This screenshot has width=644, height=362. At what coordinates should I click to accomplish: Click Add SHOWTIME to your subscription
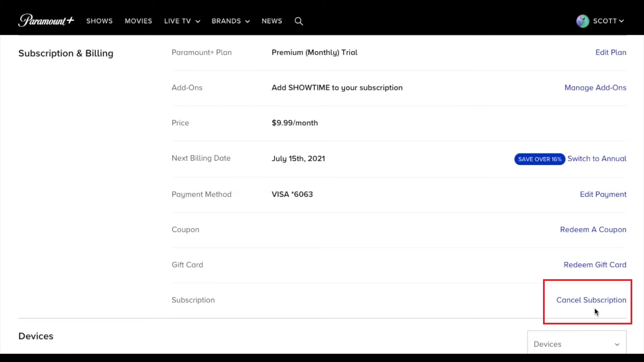point(337,87)
